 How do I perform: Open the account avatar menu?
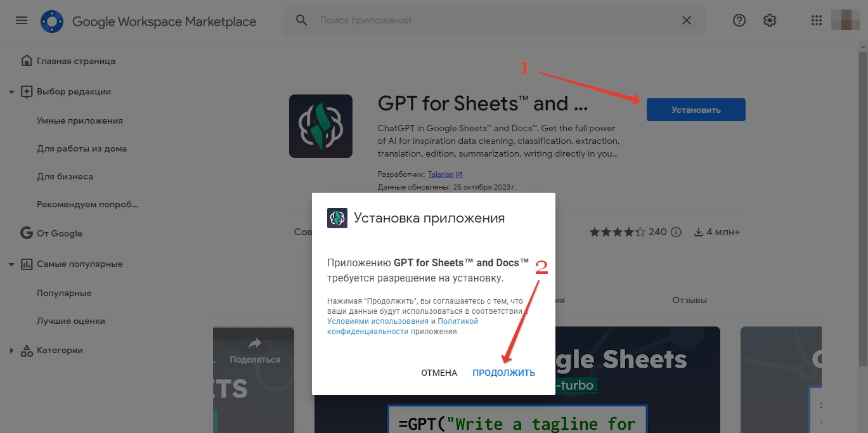[x=845, y=20]
